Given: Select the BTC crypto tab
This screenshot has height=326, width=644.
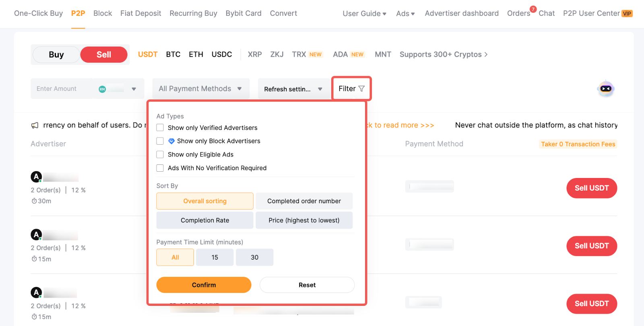Looking at the screenshot, I should (x=173, y=54).
